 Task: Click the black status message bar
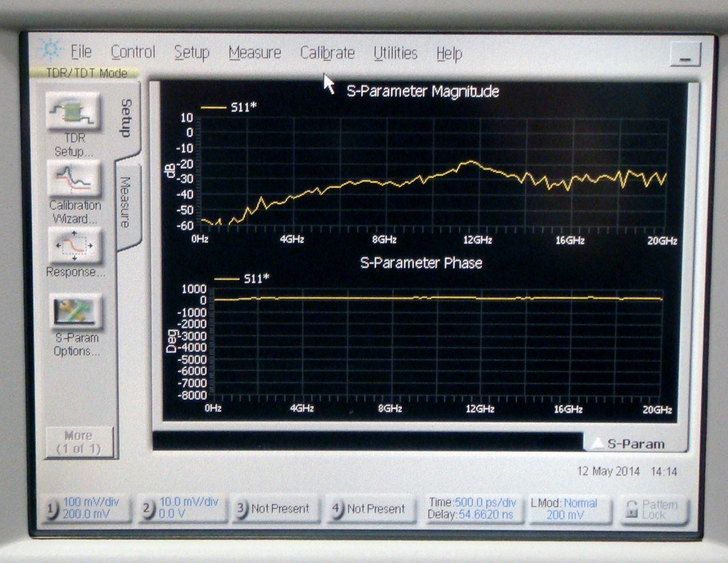(x=368, y=440)
